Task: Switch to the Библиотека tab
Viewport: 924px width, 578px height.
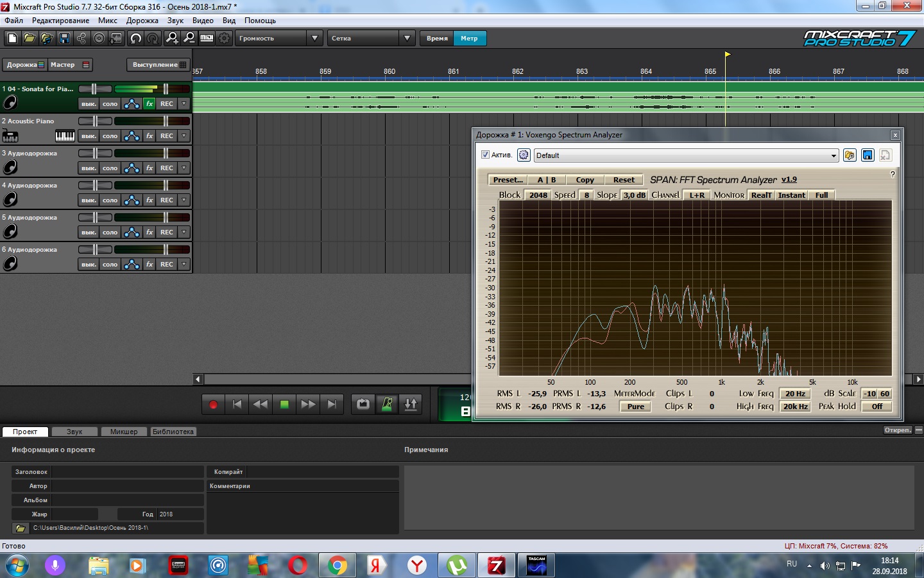Action: [x=173, y=432]
